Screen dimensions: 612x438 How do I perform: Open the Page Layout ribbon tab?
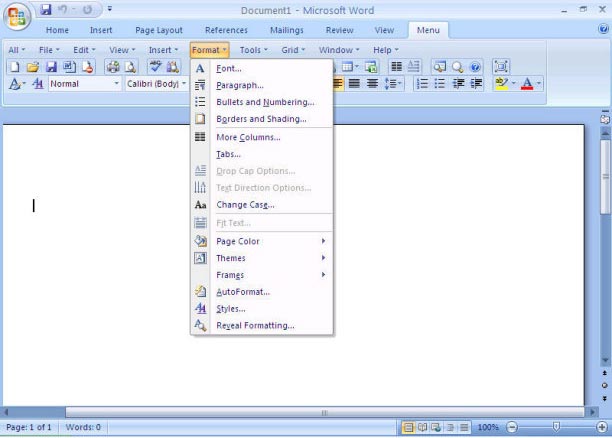(159, 31)
